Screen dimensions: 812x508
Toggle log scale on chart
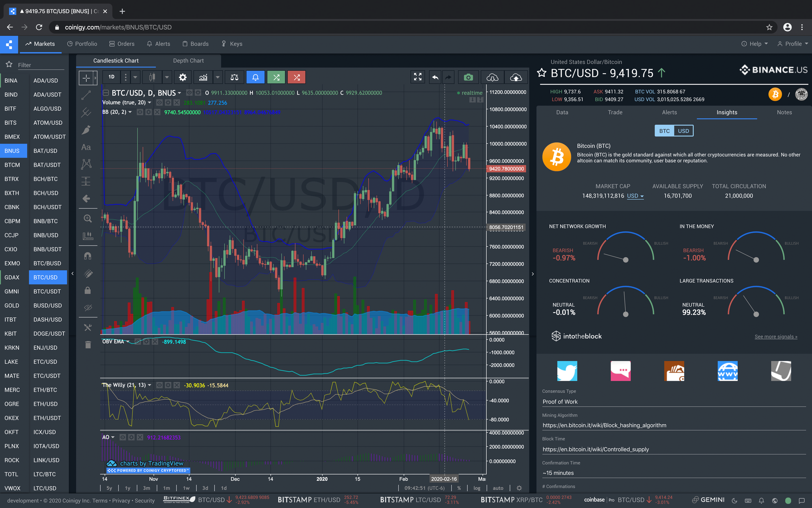(x=477, y=488)
